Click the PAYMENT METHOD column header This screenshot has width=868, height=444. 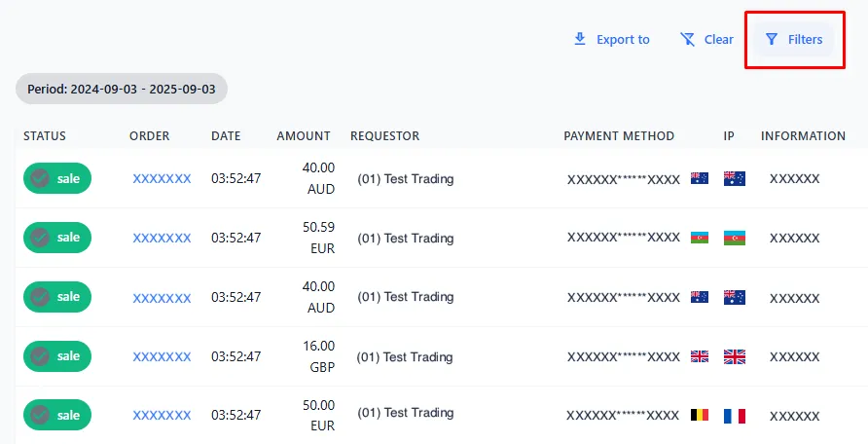pyautogui.click(x=619, y=136)
